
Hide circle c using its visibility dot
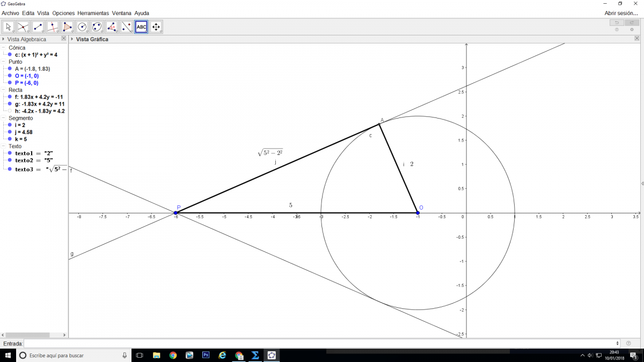(10, 55)
